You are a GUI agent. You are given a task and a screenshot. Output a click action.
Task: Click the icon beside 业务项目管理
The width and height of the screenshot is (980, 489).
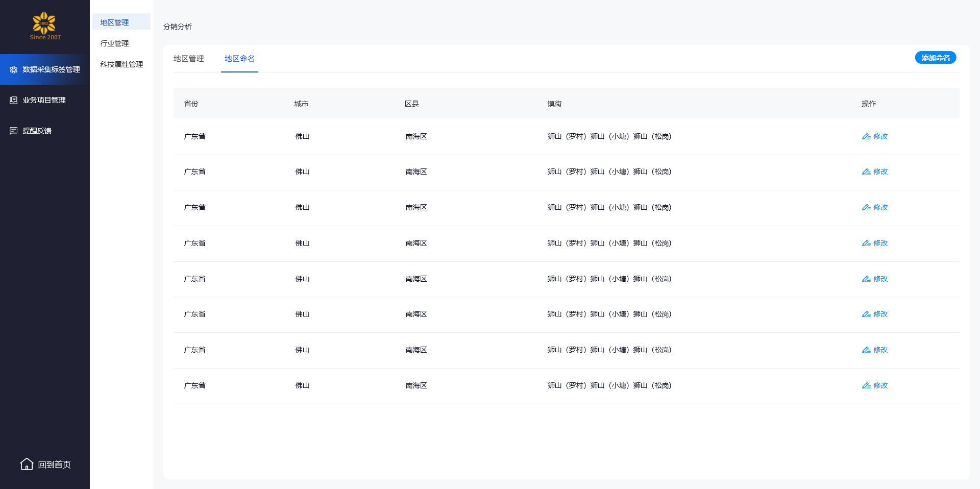click(14, 100)
